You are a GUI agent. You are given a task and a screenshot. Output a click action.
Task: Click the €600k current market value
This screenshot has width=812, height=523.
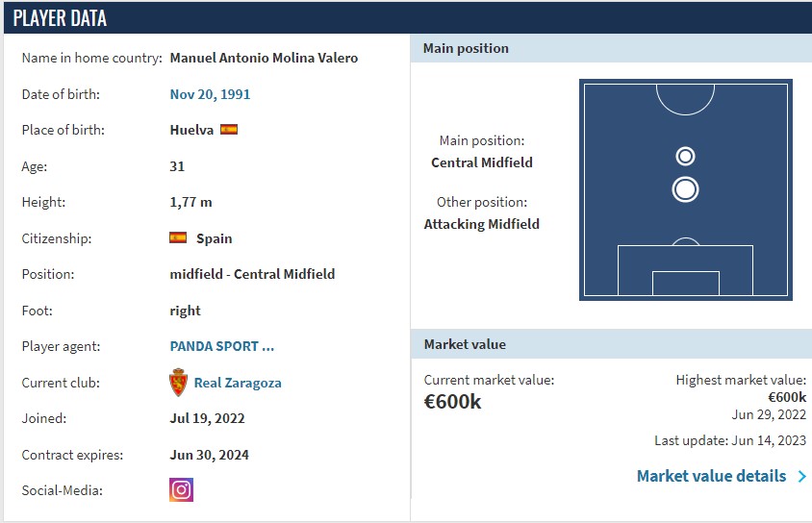point(452,402)
